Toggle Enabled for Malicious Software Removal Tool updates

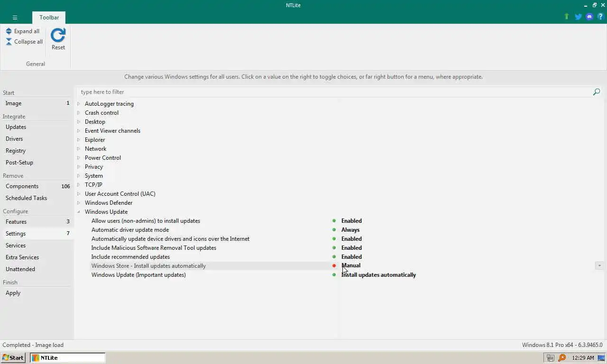pyautogui.click(x=351, y=248)
